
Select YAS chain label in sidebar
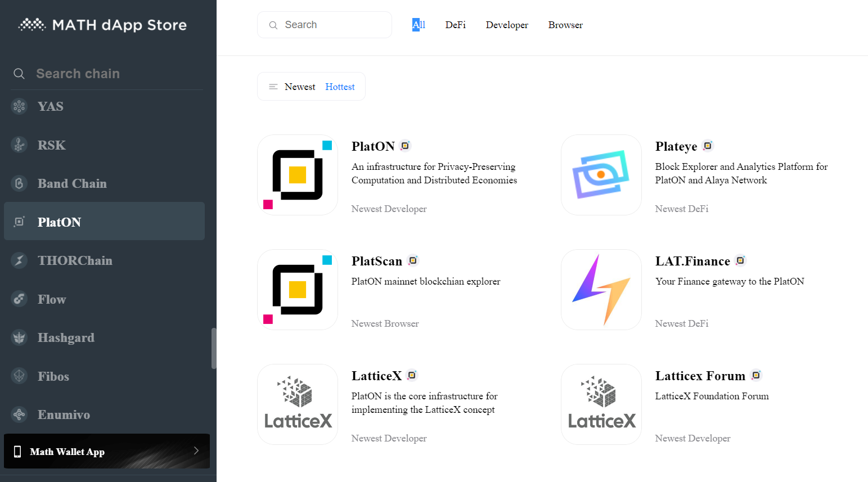coord(51,106)
